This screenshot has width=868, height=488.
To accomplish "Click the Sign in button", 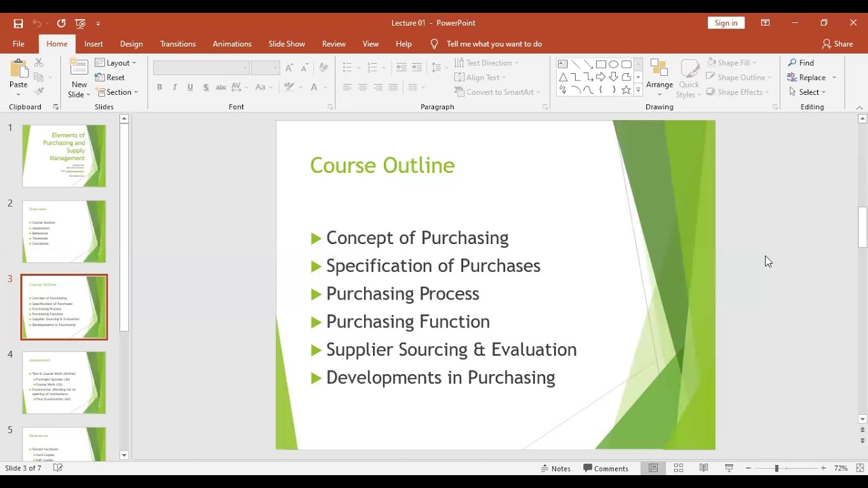I will [x=726, y=23].
